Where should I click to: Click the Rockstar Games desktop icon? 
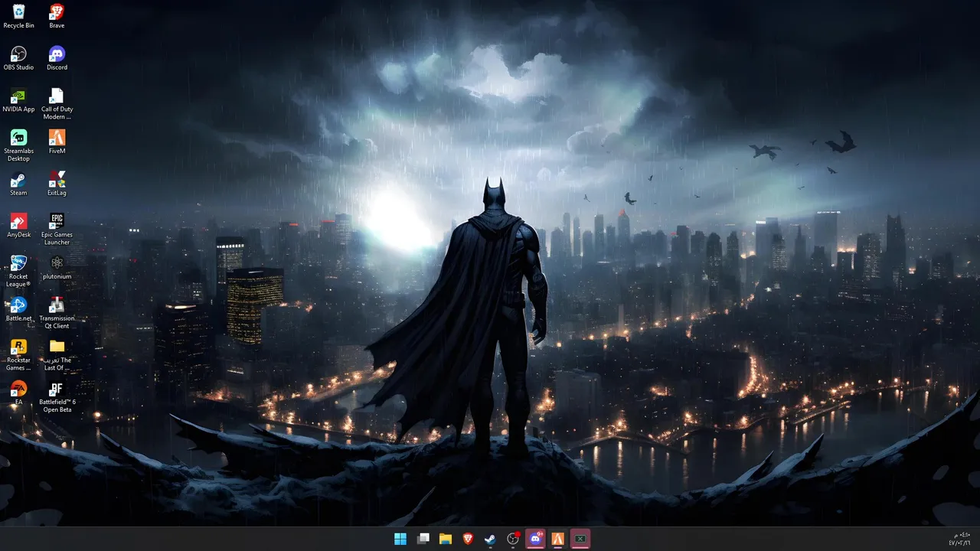18,355
